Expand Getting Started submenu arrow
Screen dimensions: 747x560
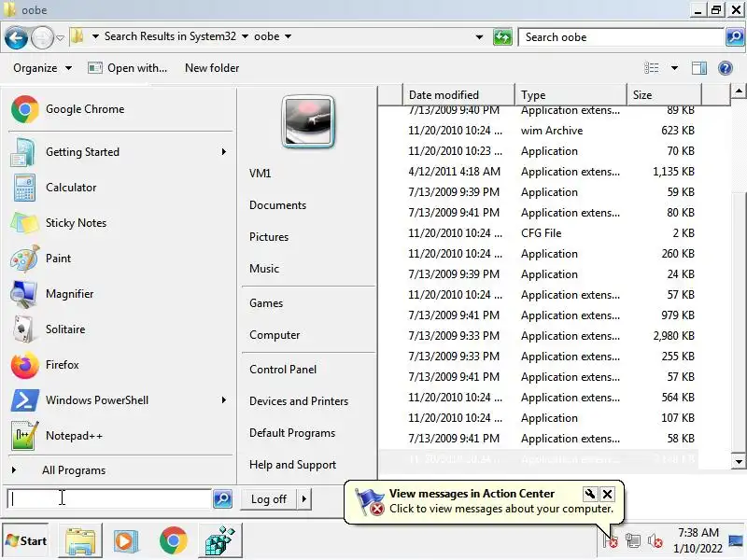tap(224, 152)
